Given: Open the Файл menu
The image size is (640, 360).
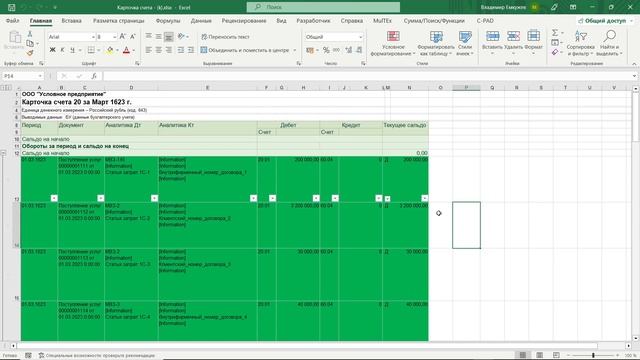Looking at the screenshot, I should (13, 20).
